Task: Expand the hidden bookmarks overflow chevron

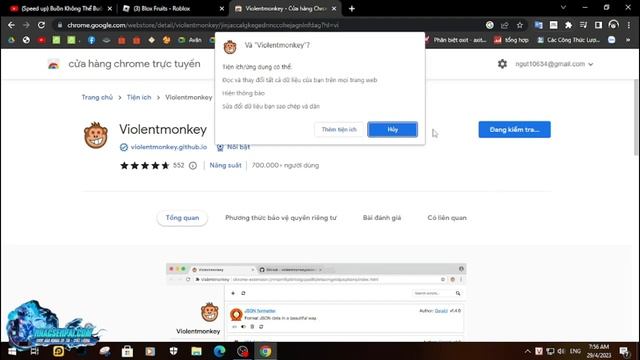Action: 628,40
